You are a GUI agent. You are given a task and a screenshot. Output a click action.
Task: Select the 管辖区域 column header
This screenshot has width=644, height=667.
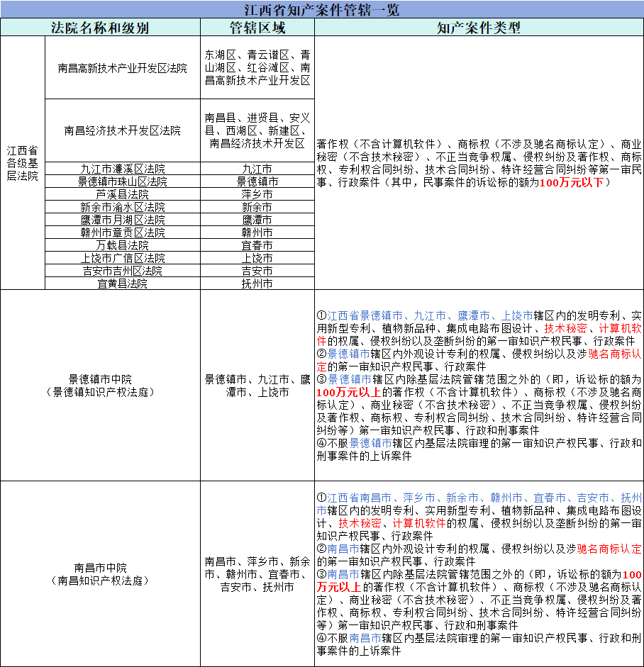(257, 28)
